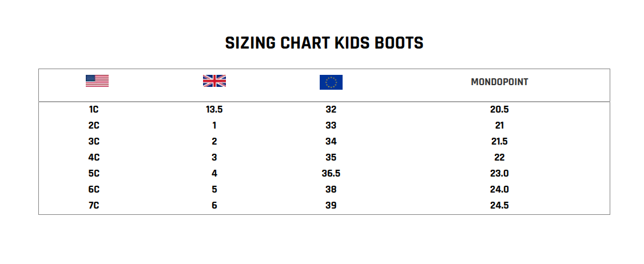
Task: Select US size 1C cell
Action: pyautogui.click(x=94, y=109)
